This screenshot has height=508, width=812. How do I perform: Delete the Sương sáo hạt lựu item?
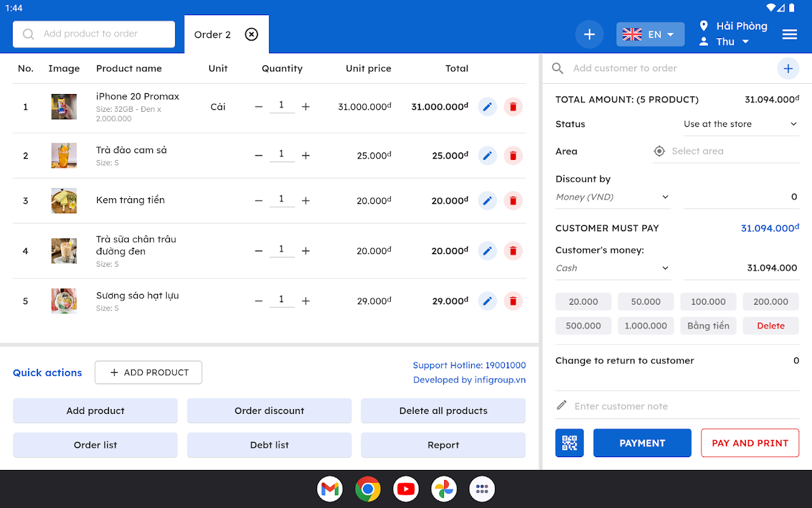[x=513, y=301]
